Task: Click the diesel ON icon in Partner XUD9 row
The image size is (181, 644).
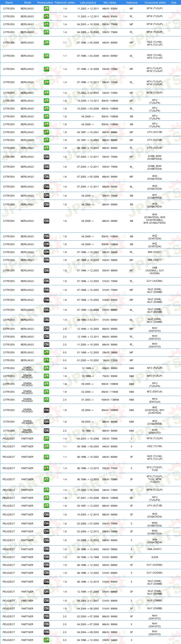Action: point(47,557)
